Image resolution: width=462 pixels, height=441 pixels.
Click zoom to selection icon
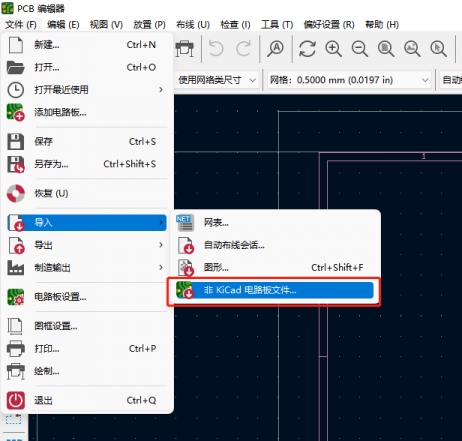(438, 49)
